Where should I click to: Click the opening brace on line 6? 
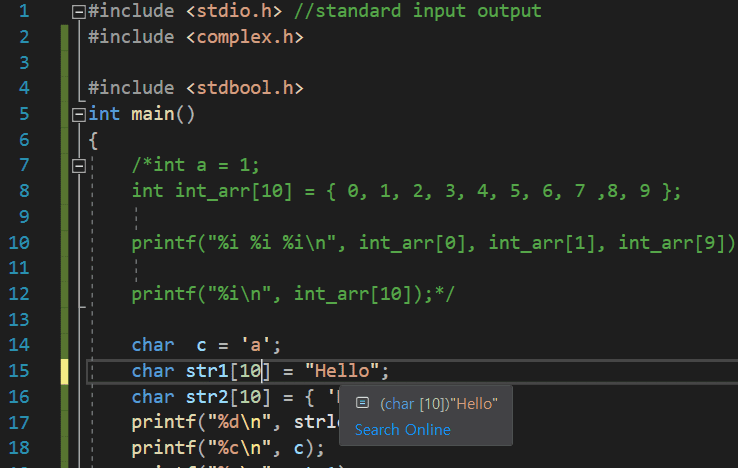[93, 140]
